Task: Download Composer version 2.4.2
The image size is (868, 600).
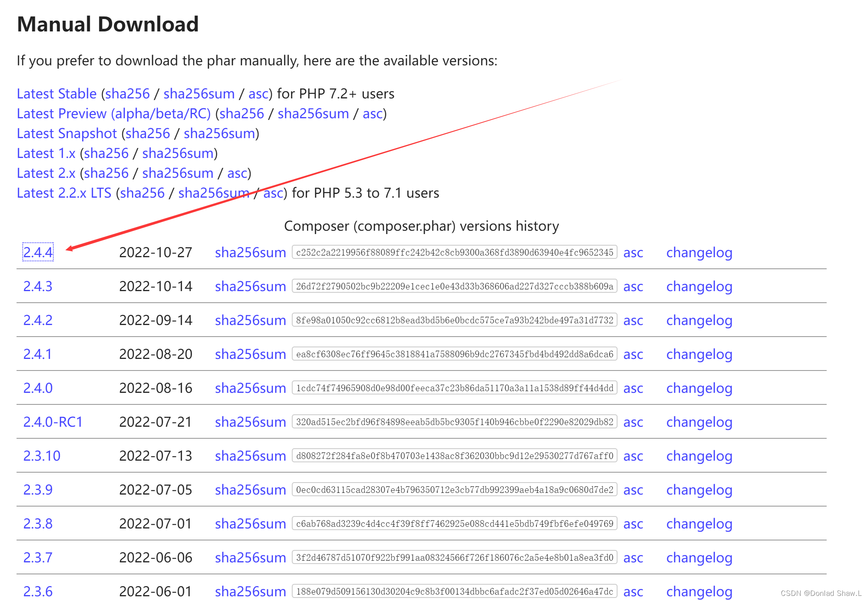Action: tap(38, 320)
